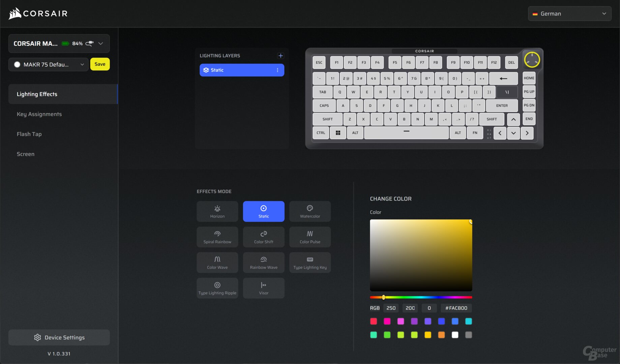The width and height of the screenshot is (620, 364).
Task: Select Type Lighting Key effect
Action: 310,263
